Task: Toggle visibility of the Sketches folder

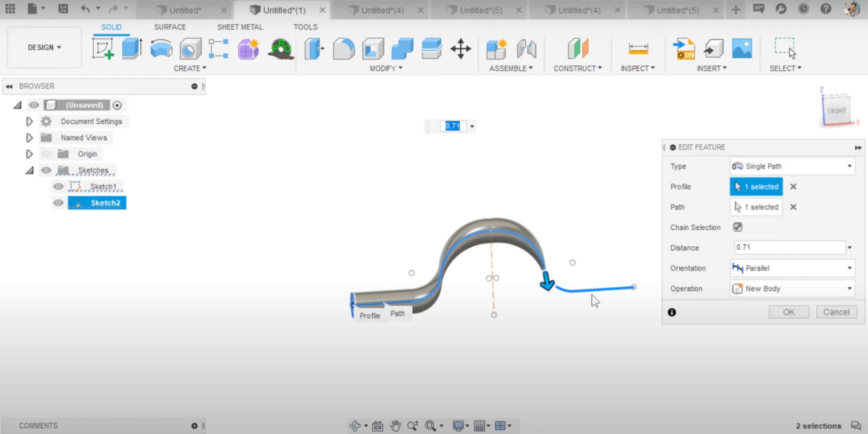Action: click(x=46, y=170)
